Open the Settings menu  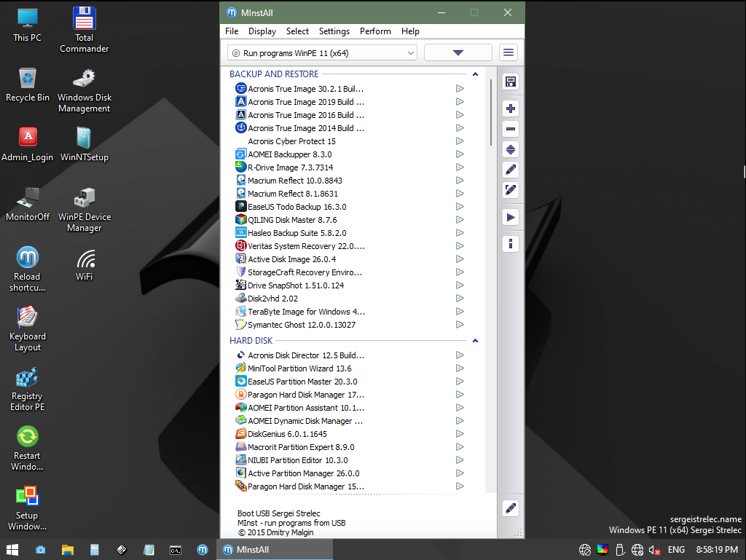point(334,31)
